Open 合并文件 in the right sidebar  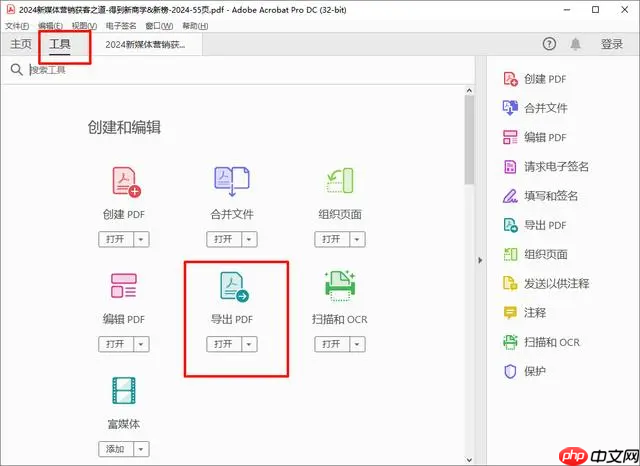[x=535, y=108]
